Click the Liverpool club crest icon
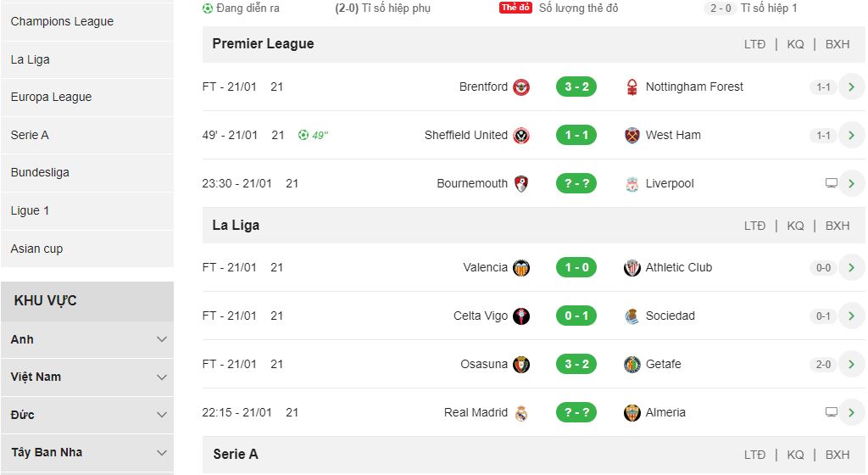This screenshot has width=868, height=475. [x=632, y=184]
